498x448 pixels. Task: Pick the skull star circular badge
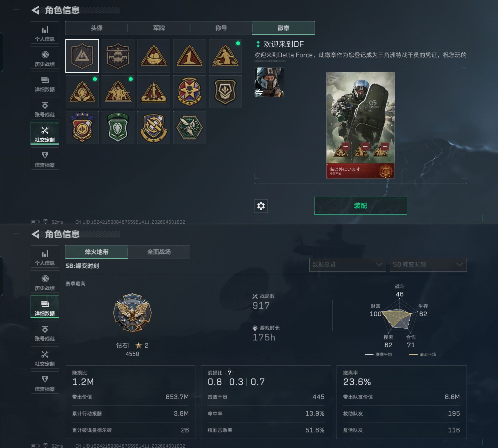[x=189, y=92]
